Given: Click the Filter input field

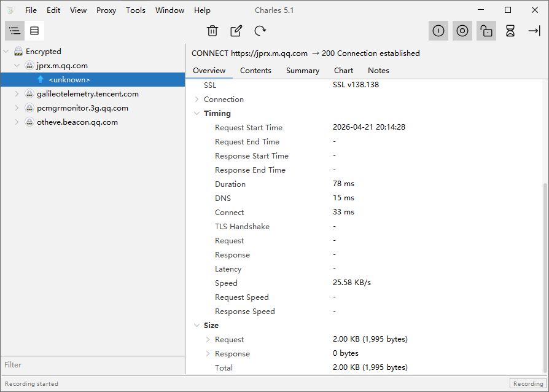Looking at the screenshot, I should (x=92, y=365).
